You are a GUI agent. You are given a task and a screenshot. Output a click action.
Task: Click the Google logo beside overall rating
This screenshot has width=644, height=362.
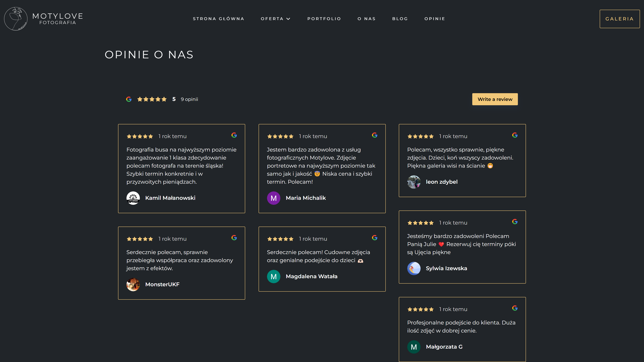click(x=129, y=99)
